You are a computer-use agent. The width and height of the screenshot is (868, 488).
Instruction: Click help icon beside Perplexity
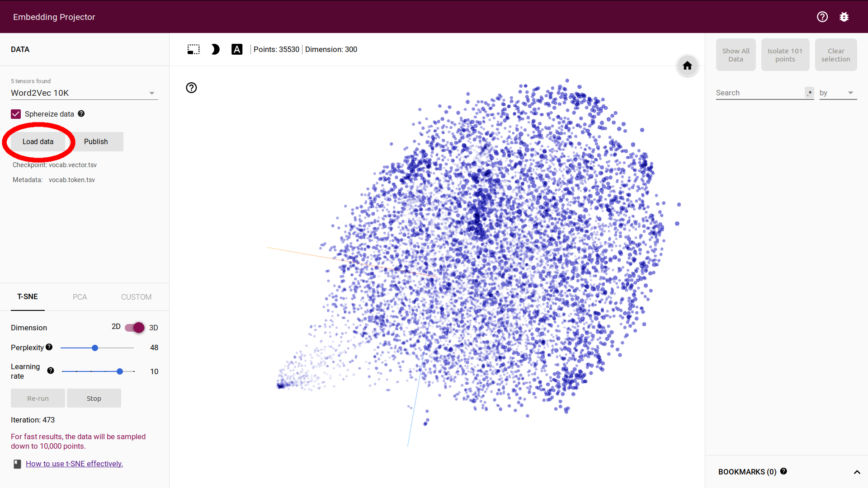pos(49,347)
